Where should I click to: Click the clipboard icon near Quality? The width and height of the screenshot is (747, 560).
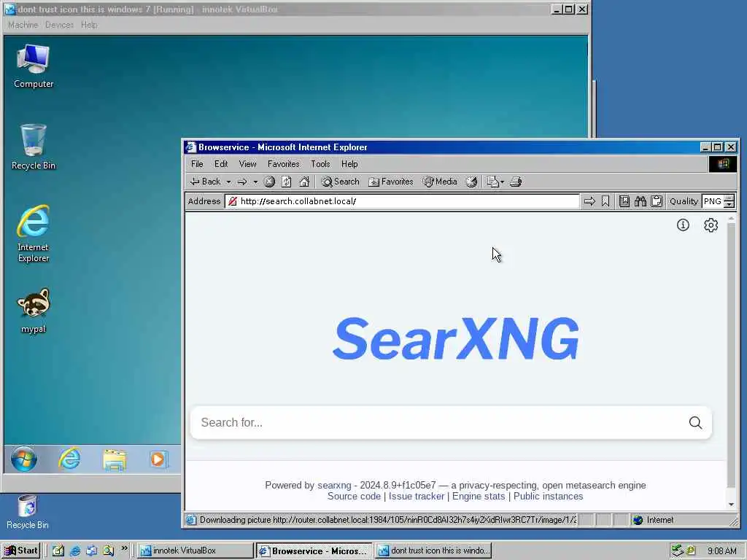coord(657,201)
